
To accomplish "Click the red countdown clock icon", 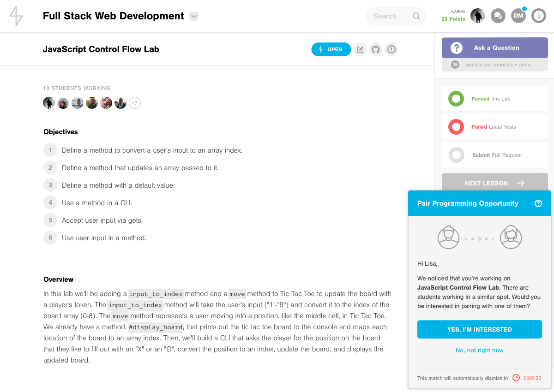I will pyautogui.click(x=516, y=378).
